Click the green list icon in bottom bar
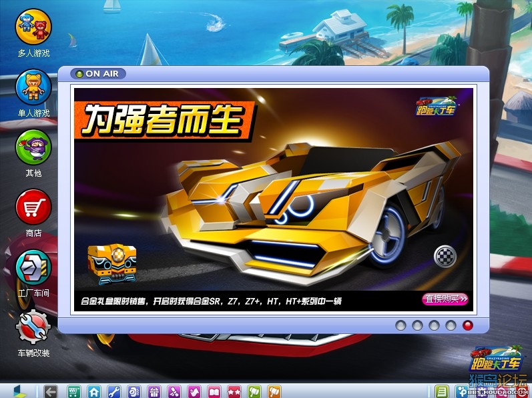This screenshot has height=398, width=532. click(x=441, y=391)
